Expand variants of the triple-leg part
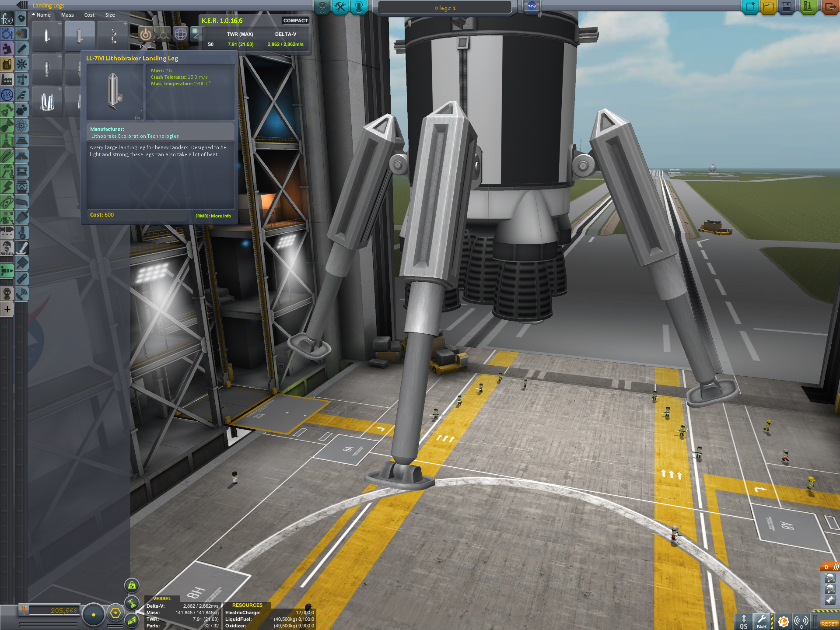Image resolution: width=840 pixels, height=630 pixels. [60, 89]
